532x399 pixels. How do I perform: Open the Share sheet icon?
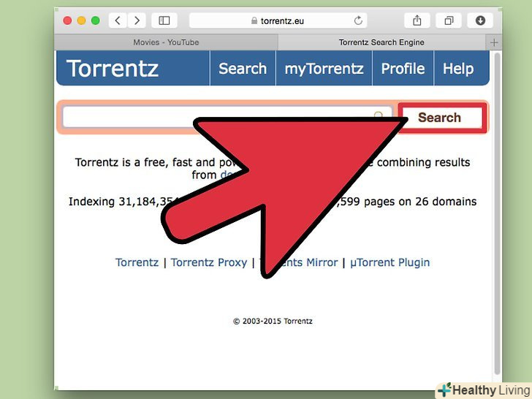pyautogui.click(x=417, y=20)
